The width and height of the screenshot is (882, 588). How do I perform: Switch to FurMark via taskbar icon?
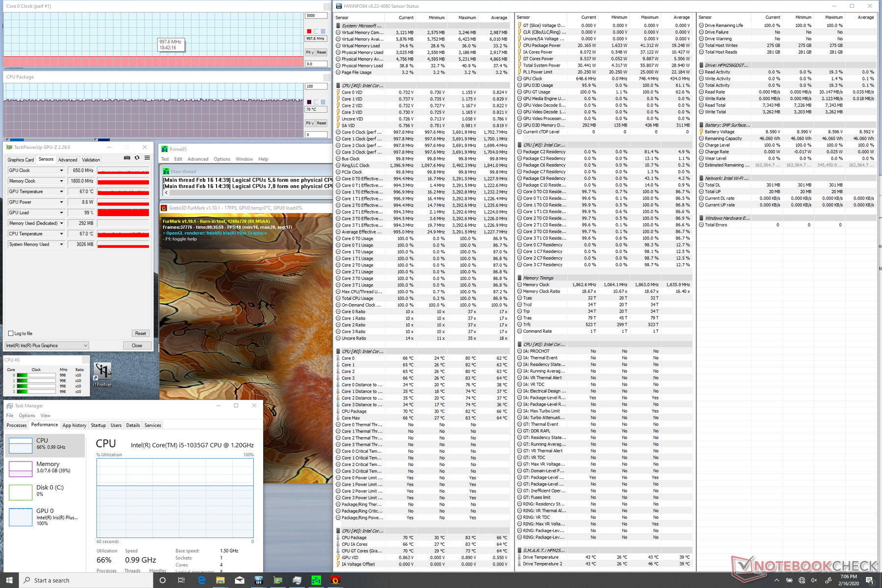point(335,580)
